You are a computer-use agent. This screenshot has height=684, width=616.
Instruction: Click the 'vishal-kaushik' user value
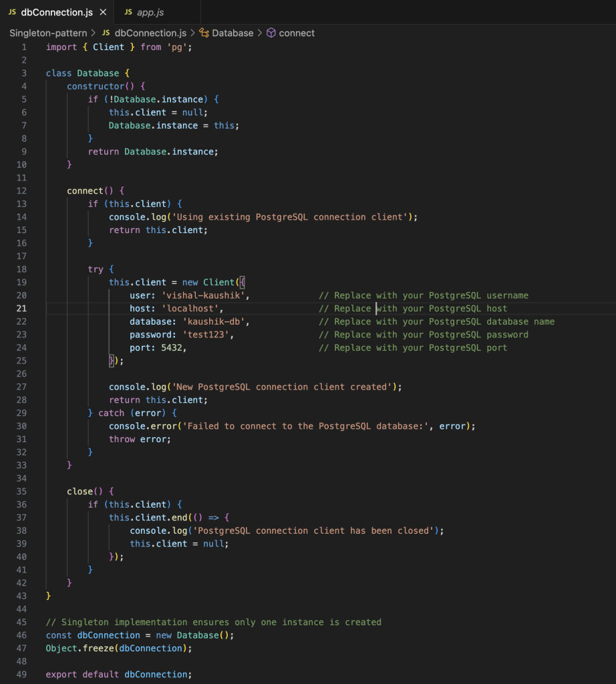(203, 295)
